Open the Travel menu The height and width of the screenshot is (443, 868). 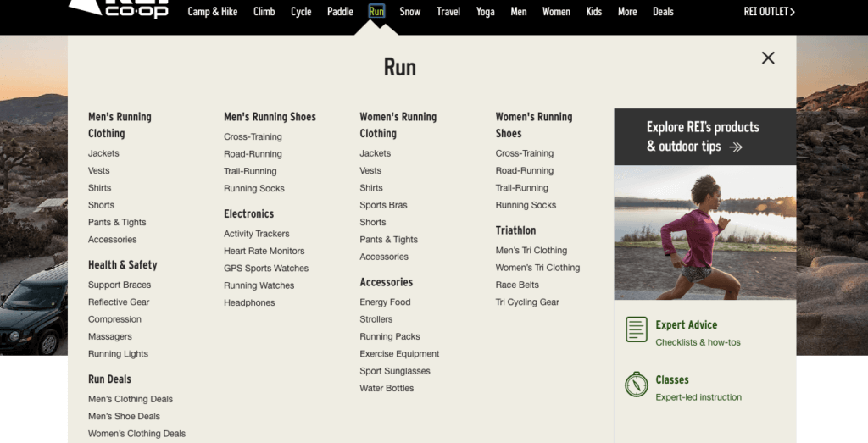(448, 12)
